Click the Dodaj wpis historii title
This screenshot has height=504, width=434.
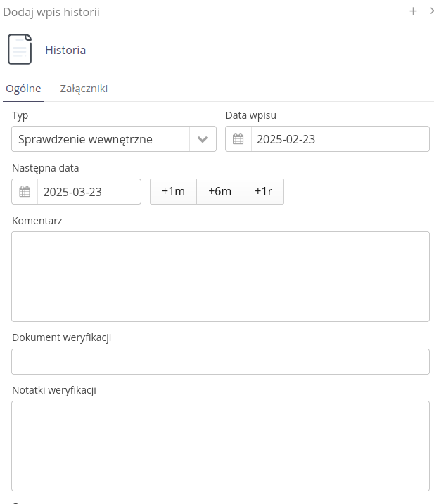tap(51, 12)
